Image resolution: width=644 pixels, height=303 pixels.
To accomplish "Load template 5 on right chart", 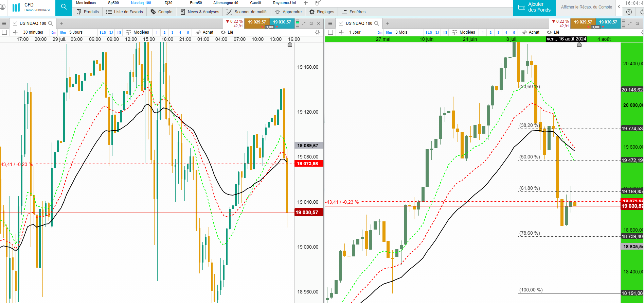I will coord(514,33).
